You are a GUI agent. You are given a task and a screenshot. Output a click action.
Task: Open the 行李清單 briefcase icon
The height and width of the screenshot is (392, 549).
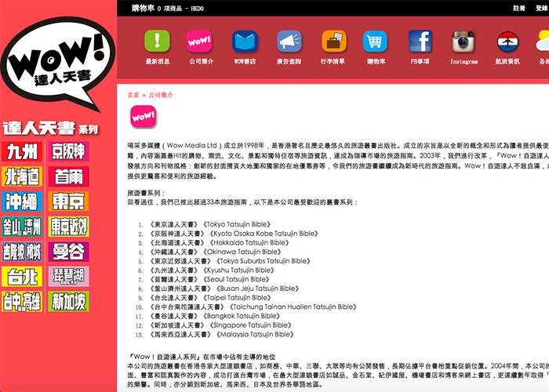pyautogui.click(x=333, y=41)
